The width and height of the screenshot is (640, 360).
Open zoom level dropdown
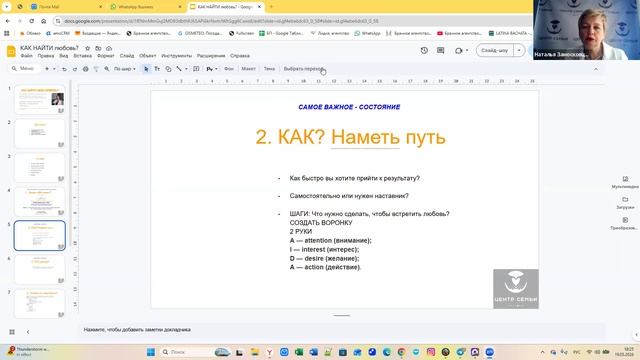coord(124,69)
